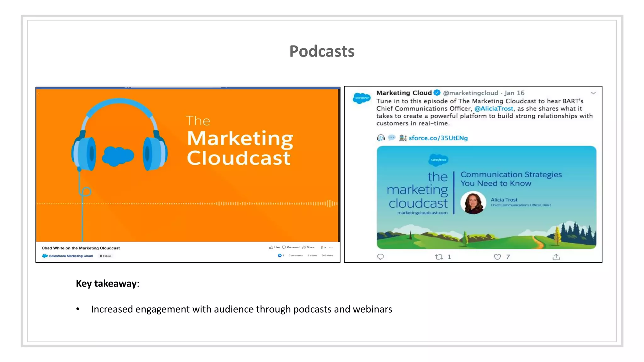Follow Salesforce Marketing Cloud

(105, 256)
